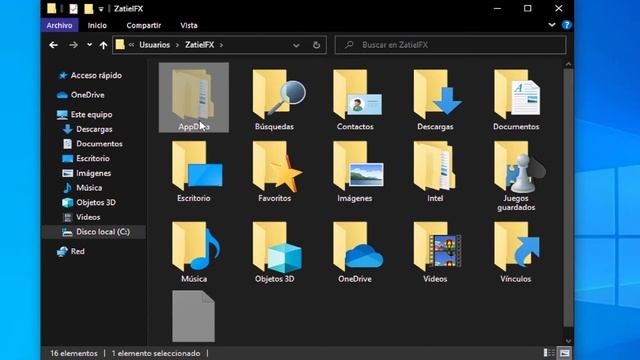The width and height of the screenshot is (640, 360).
Task: Select the Documentos folder in file grid
Action: (x=517, y=95)
